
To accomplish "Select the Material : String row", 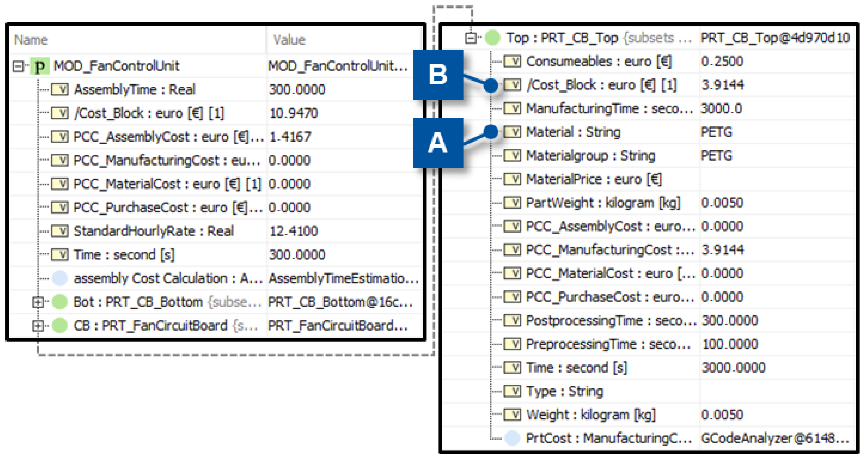I will click(x=573, y=132).
